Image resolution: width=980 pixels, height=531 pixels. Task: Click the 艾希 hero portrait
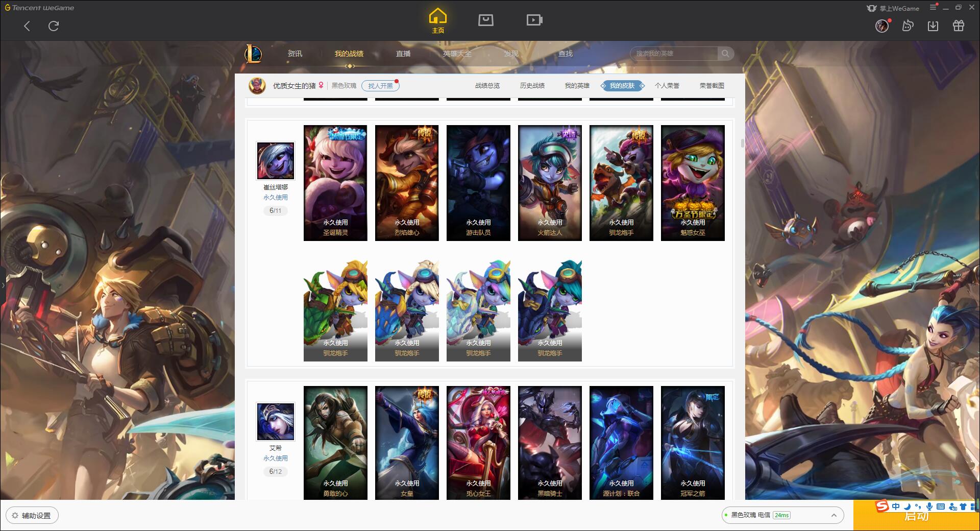click(x=276, y=422)
